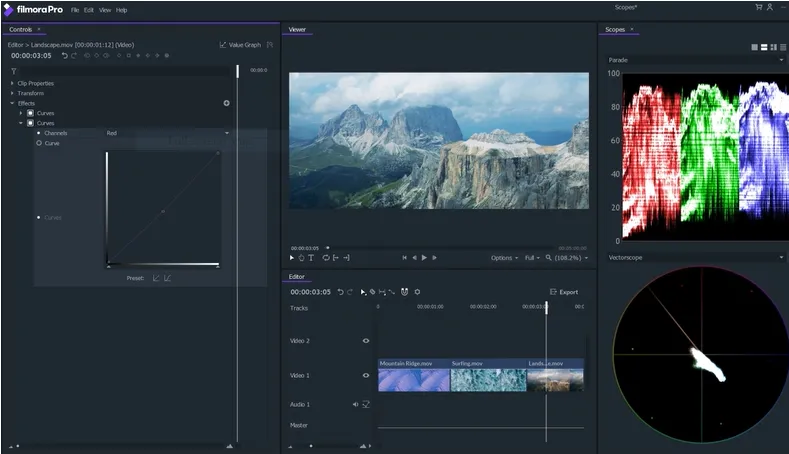Collapse the second Curves effect
This screenshot has width=789, height=454.
[21, 123]
